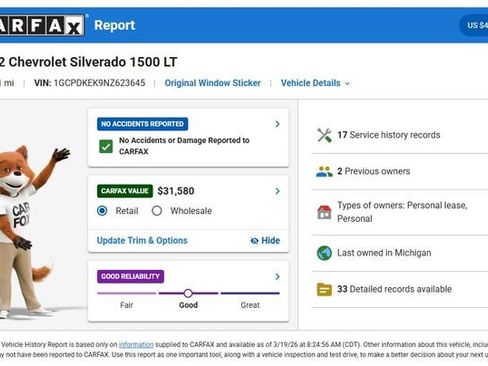The image size is (488, 366).
Task: Click the CARFAX Value green badge
Action: pyautogui.click(x=125, y=191)
